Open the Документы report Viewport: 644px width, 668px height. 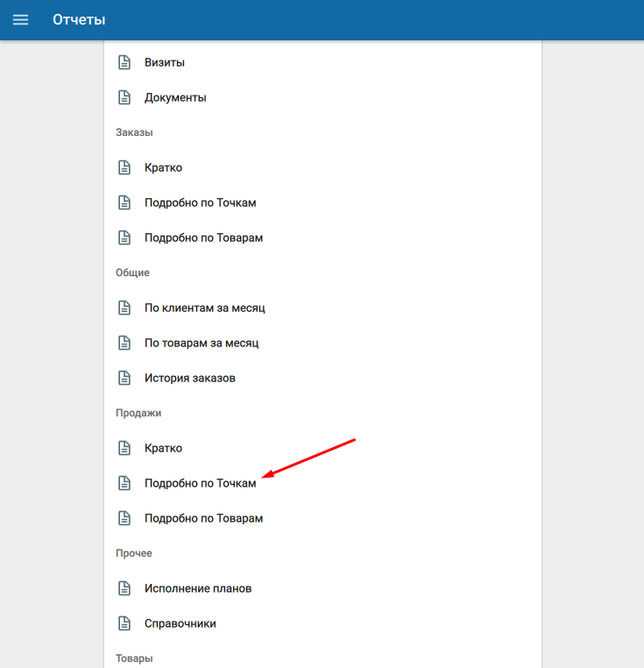point(175,97)
